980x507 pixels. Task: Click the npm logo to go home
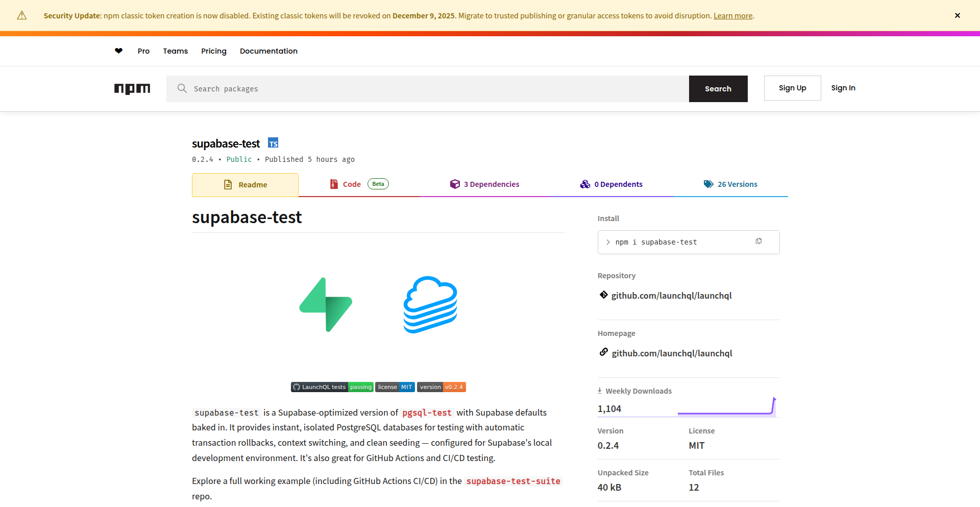pyautogui.click(x=132, y=89)
